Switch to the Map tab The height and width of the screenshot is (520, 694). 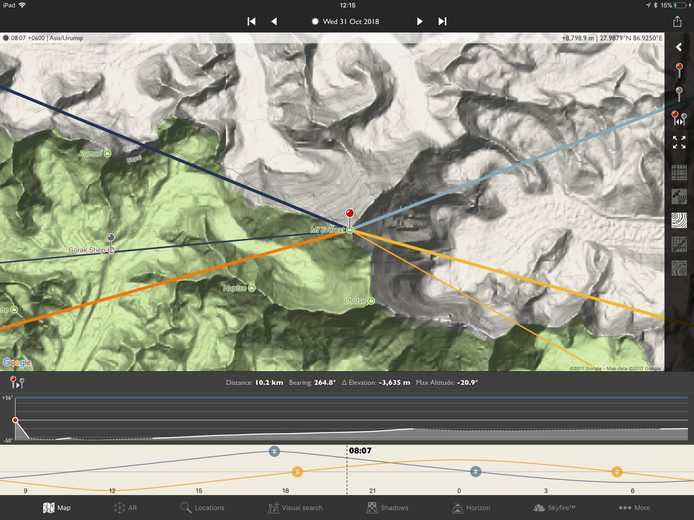[57, 508]
